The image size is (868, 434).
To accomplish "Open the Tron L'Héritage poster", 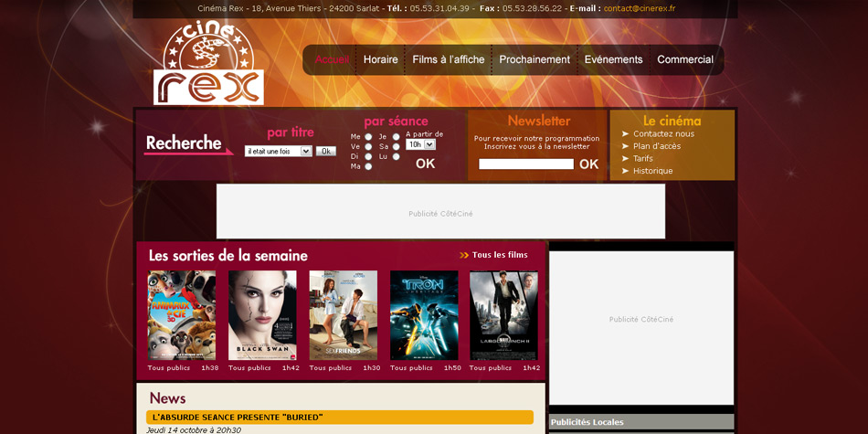I will pyautogui.click(x=424, y=315).
